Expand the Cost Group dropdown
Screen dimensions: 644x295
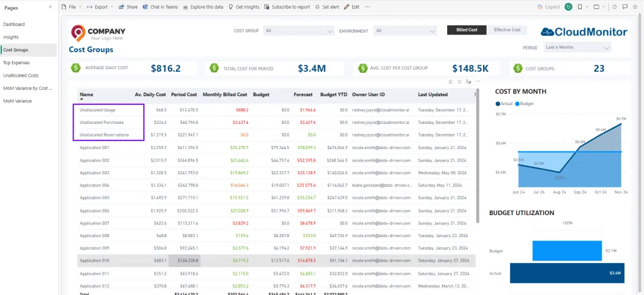(299, 31)
